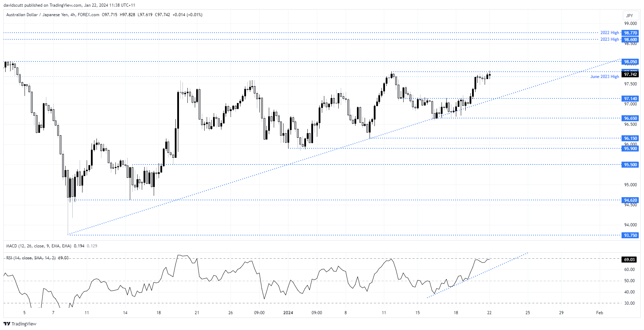644x330 pixels.
Task: Click the 94.000 price axis label
Action: pos(630,225)
